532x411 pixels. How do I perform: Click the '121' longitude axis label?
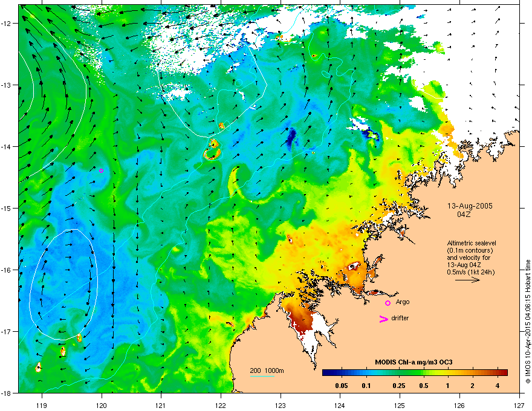[x=161, y=405]
